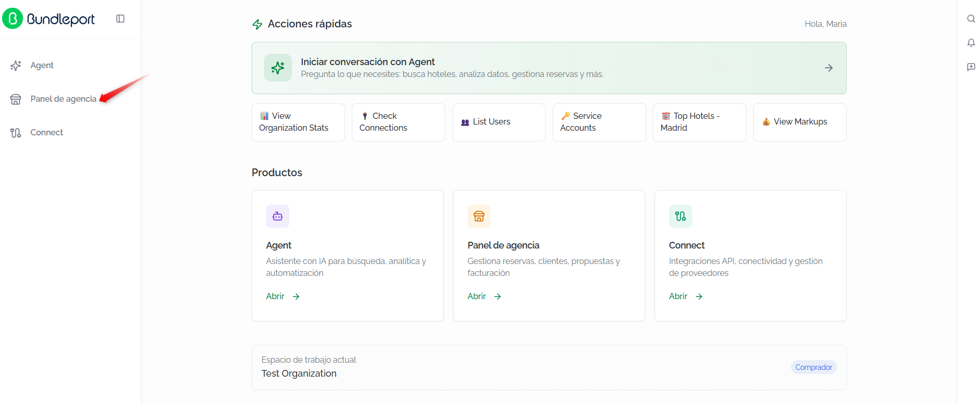This screenshot has width=980, height=403.
Task: Collapse the sidebar with the panel toggle icon
Action: (x=120, y=19)
